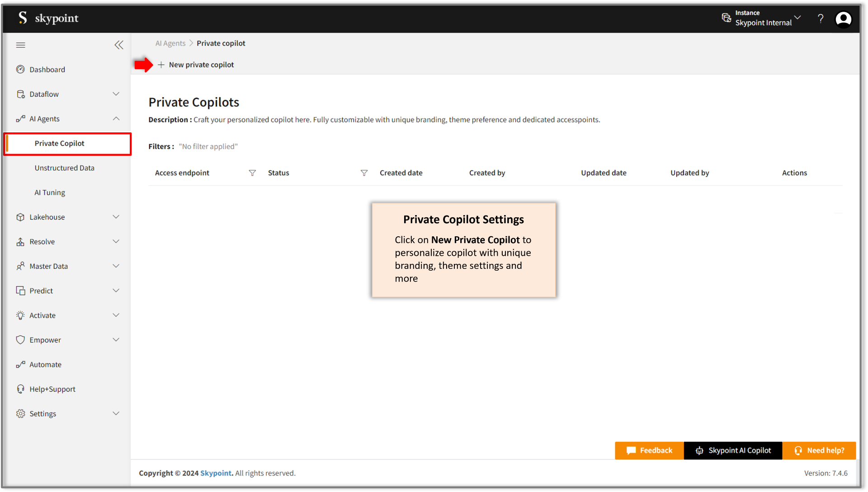
Task: Open the Skypoint footer link
Action: pyautogui.click(x=216, y=473)
